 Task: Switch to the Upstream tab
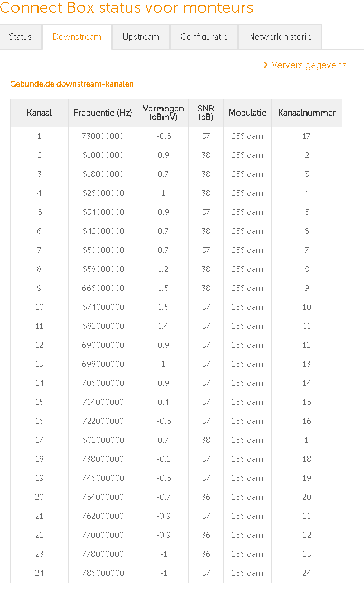click(x=141, y=37)
